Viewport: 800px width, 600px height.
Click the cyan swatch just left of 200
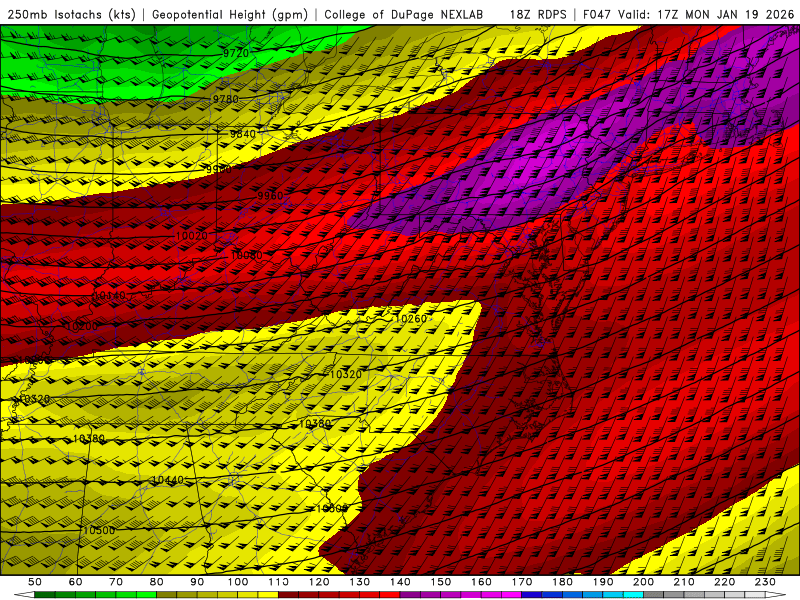[x=633, y=595]
